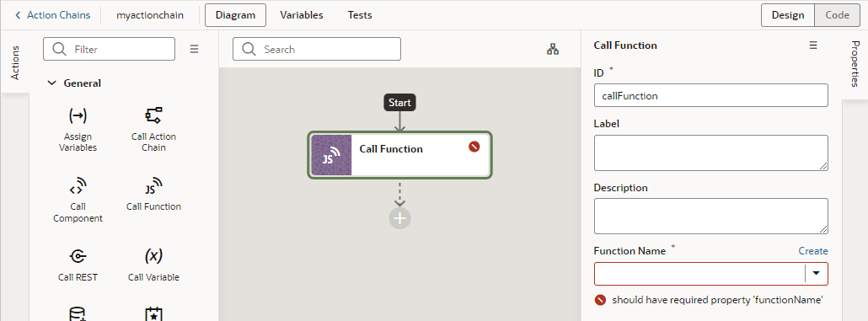Image resolution: width=868 pixels, height=321 pixels.
Task: Click the myactionchain breadcrumb name
Action: pos(150,15)
